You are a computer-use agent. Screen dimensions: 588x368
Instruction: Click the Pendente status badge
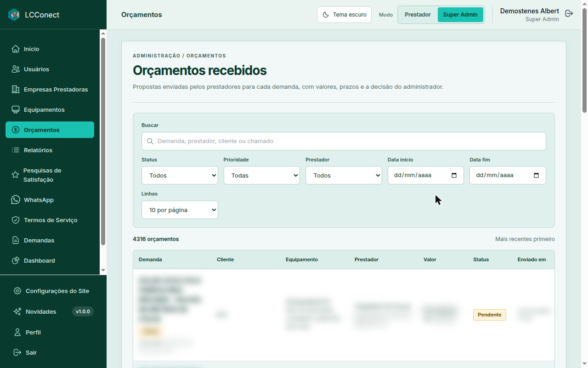pyautogui.click(x=490, y=315)
